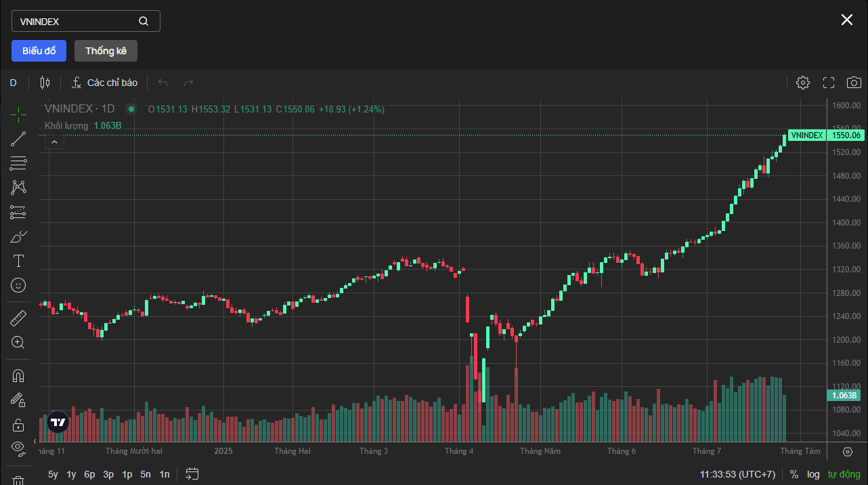Click the 1.063B volume axis label
This screenshot has width=868, height=485.
(844, 396)
